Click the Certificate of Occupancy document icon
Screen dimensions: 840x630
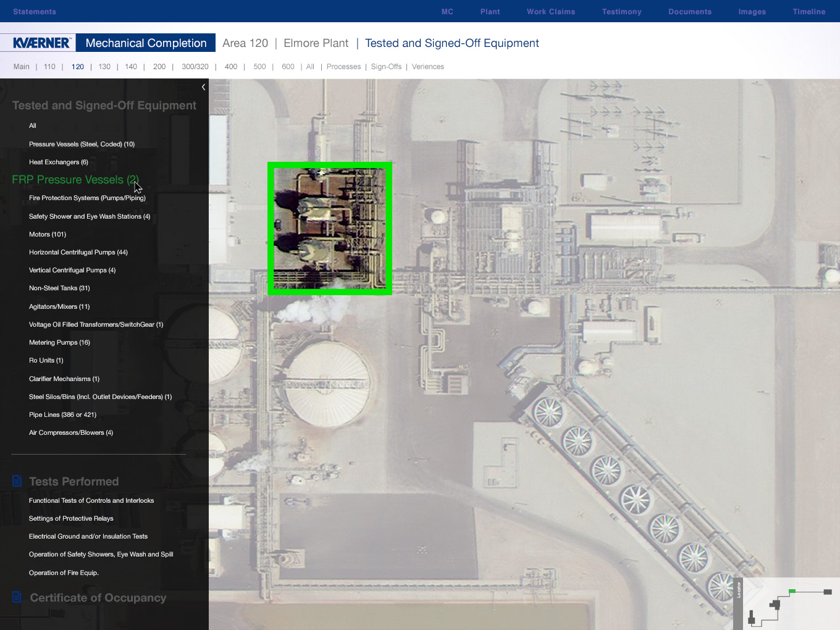17,597
